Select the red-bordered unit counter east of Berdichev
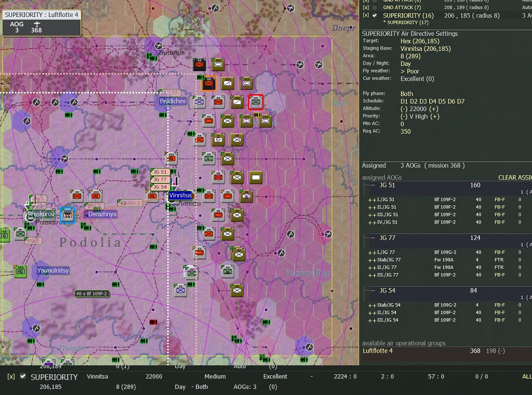The width and height of the screenshot is (532, 395). pos(256,102)
